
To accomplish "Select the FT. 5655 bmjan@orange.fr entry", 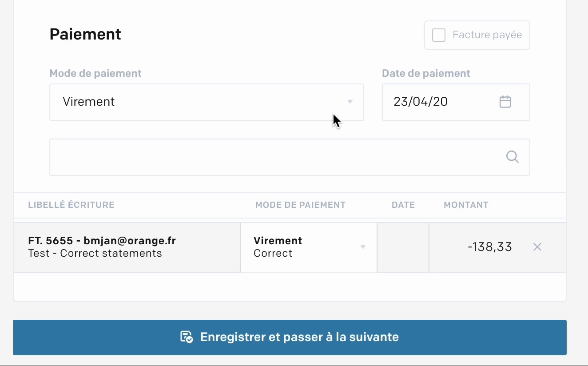I will (x=127, y=247).
